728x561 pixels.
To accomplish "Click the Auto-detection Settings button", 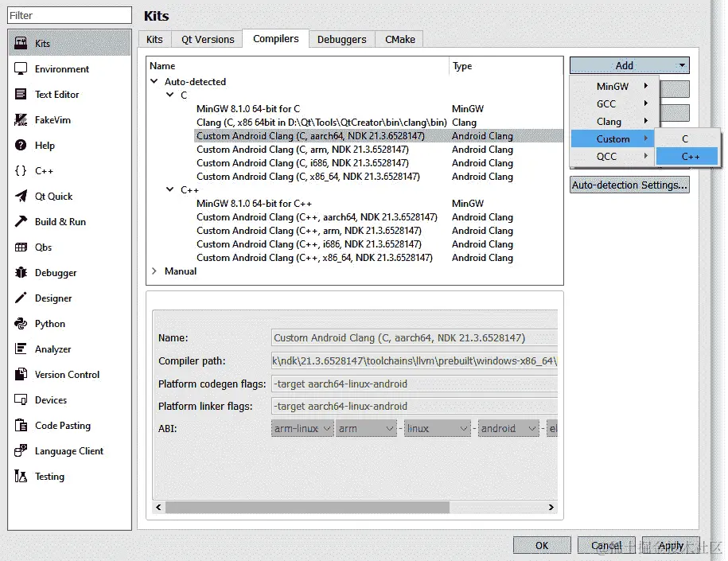I will [629, 185].
